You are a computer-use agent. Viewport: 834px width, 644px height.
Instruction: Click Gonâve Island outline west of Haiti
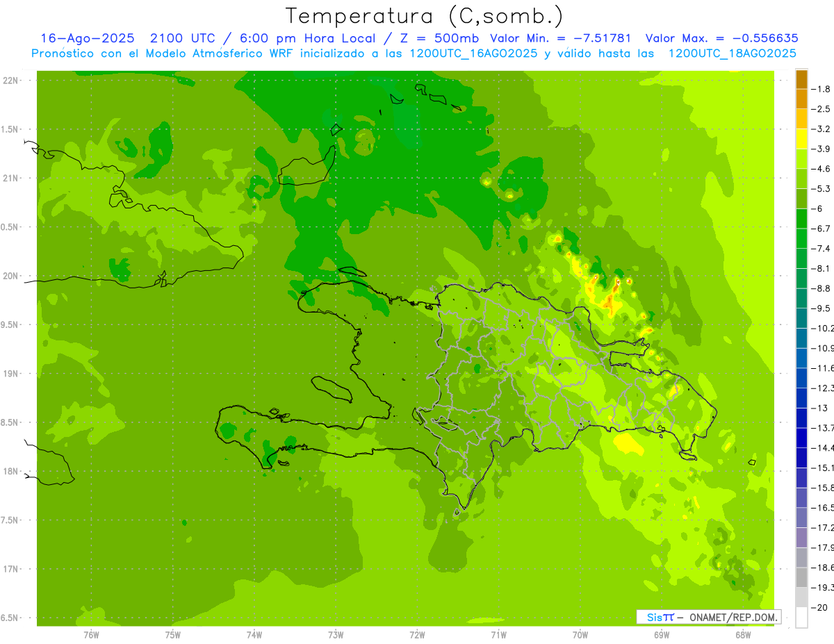[332, 389]
